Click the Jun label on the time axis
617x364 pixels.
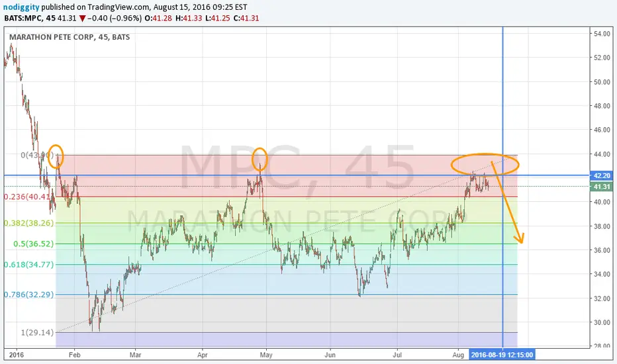click(330, 355)
